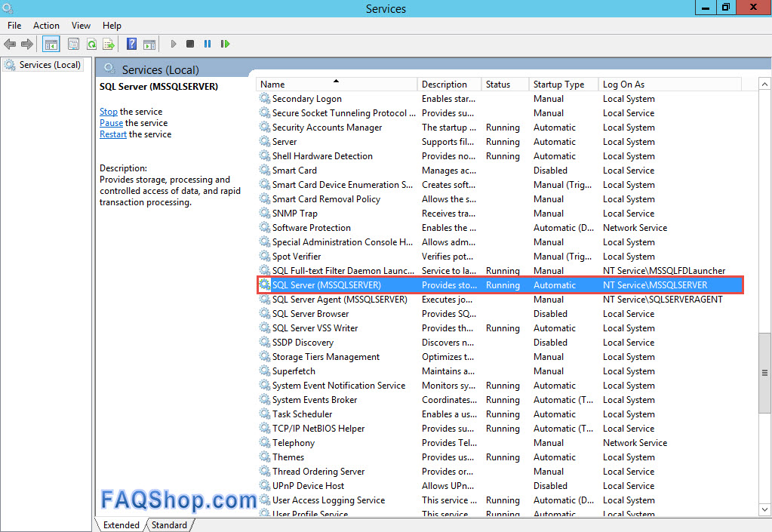Open the Action menu
The width and height of the screenshot is (772, 532).
(x=46, y=25)
